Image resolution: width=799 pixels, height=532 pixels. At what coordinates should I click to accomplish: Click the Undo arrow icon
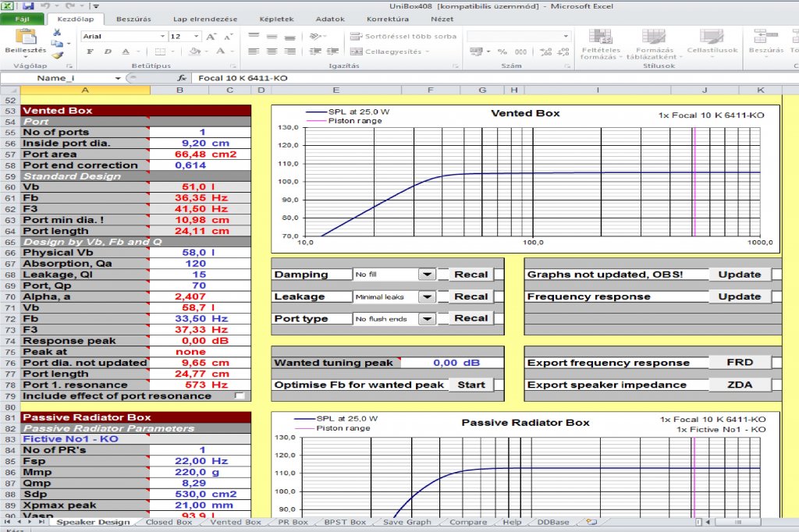click(44, 6)
